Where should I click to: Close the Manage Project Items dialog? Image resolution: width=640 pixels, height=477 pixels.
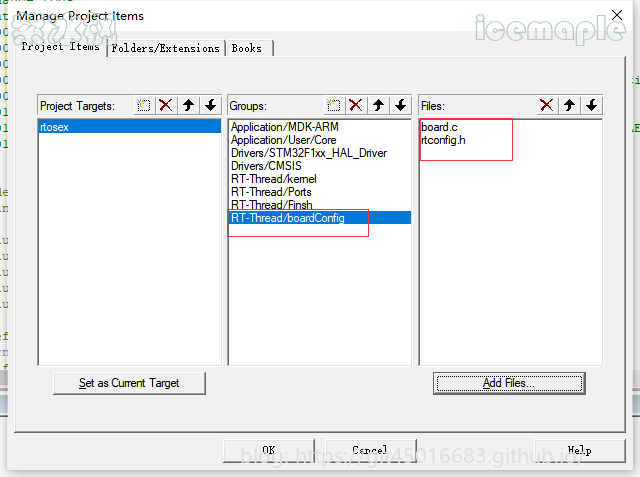(617, 16)
